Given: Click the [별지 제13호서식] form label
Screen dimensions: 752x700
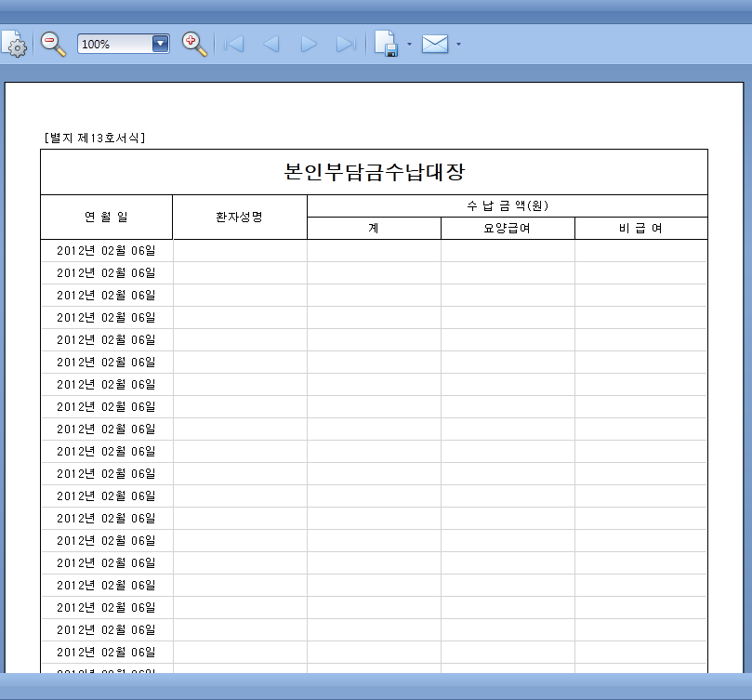Looking at the screenshot, I should (94, 139).
